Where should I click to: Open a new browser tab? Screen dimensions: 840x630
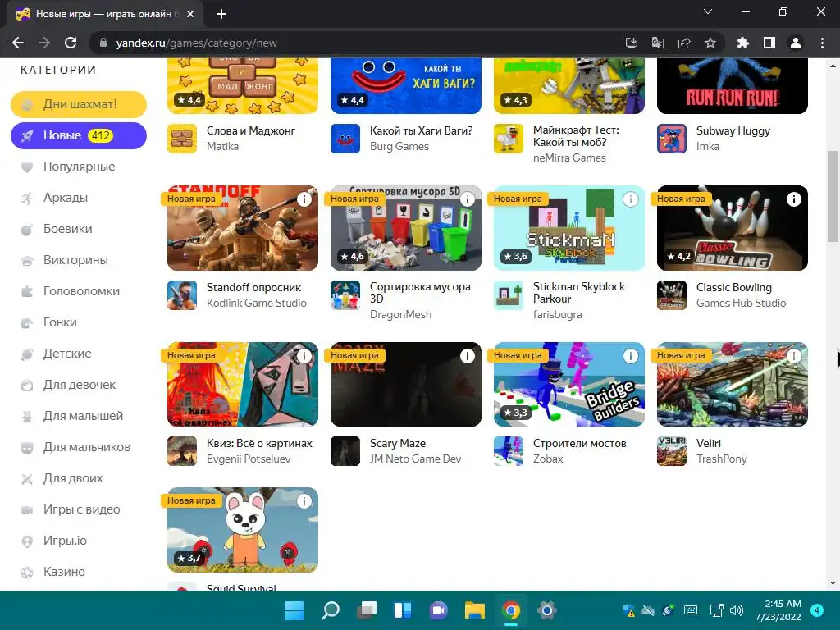221,14
